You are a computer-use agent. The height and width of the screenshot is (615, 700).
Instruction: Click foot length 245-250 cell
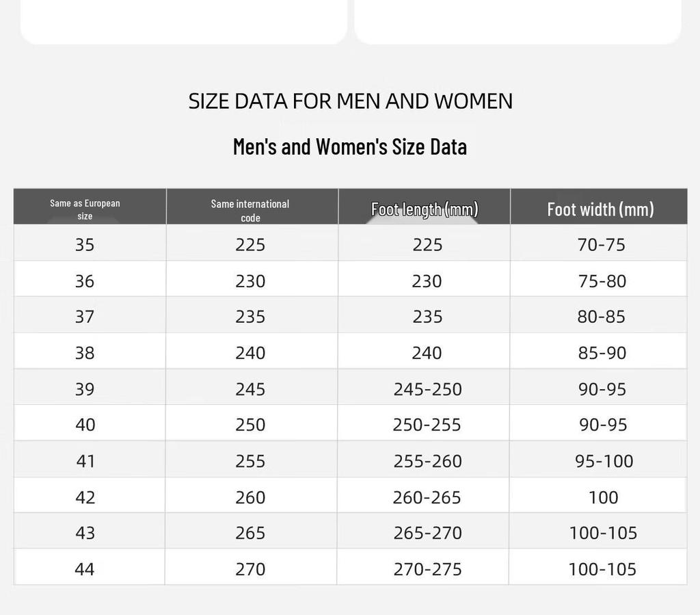tap(428, 389)
